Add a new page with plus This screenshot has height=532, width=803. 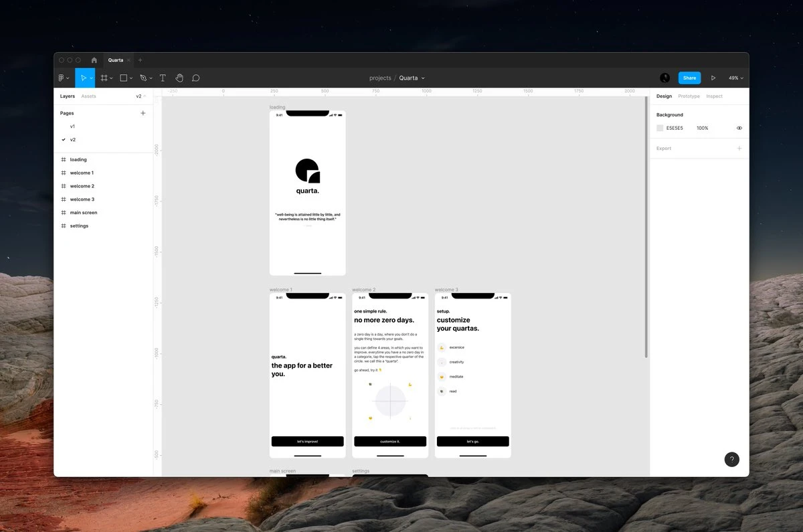point(143,113)
